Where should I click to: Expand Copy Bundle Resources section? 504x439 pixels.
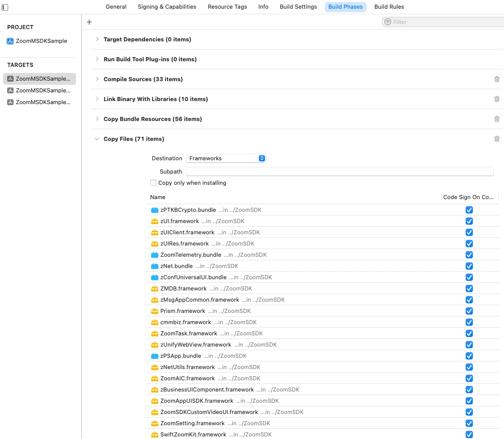pyautogui.click(x=97, y=119)
